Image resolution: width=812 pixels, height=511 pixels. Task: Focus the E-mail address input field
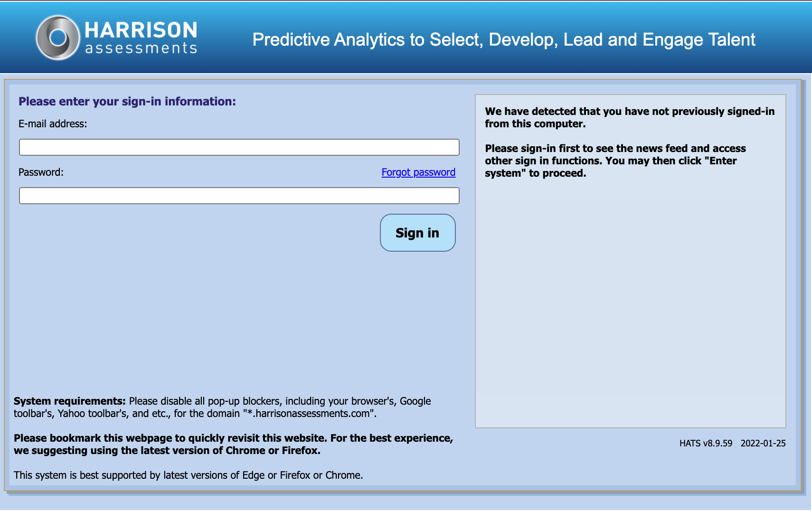click(239, 147)
